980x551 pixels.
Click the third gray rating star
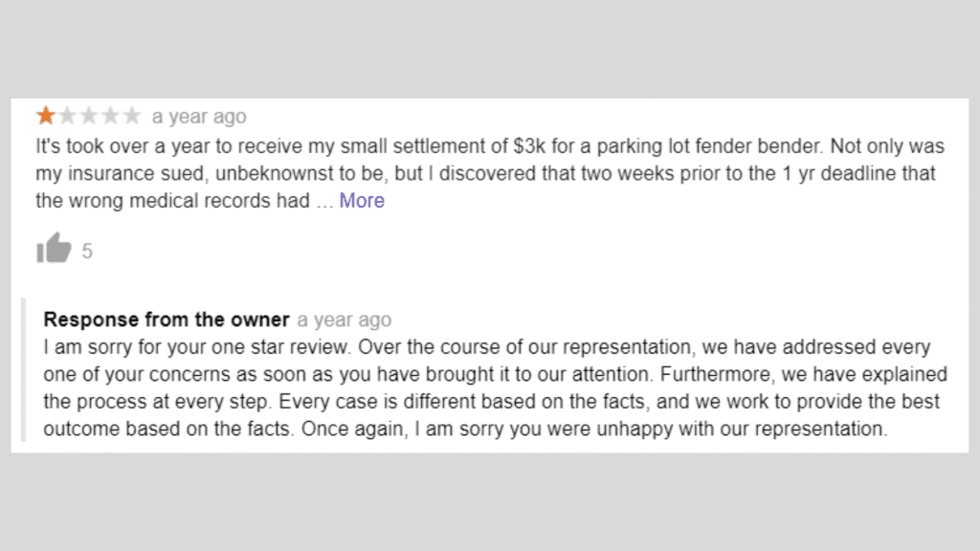click(x=89, y=117)
